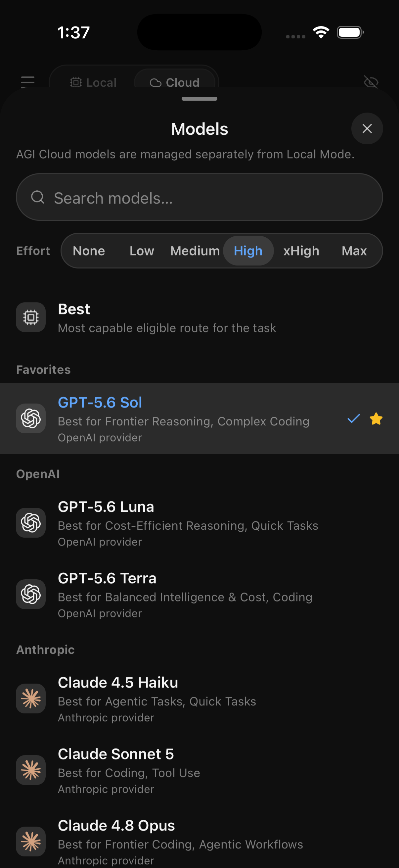The width and height of the screenshot is (399, 868).
Task: Unfavorite GPT-5.6 Sol via gold star
Action: 376,419
